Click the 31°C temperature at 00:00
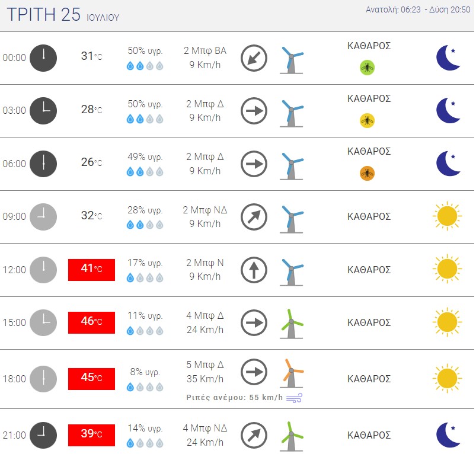Screen dimensions: 476x454 point(91,56)
